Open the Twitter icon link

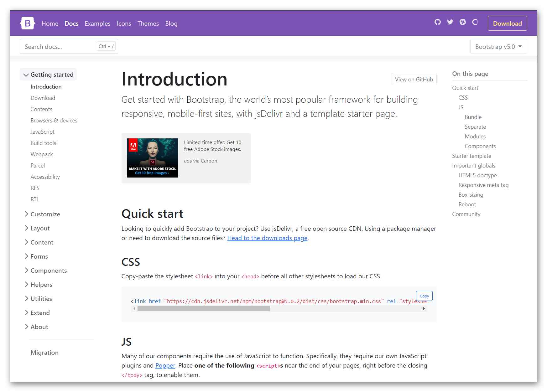point(450,22)
